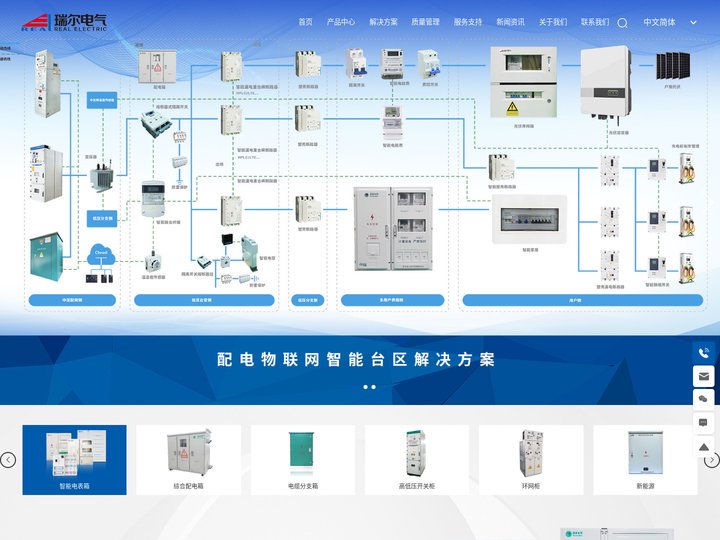
Task: Select the 新能源 product card
Action: (x=645, y=460)
